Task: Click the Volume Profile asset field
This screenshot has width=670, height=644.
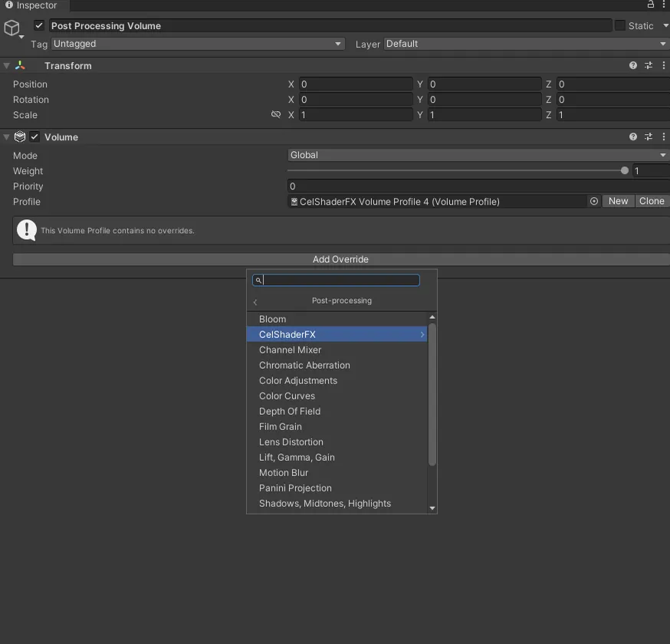Action: click(x=438, y=202)
